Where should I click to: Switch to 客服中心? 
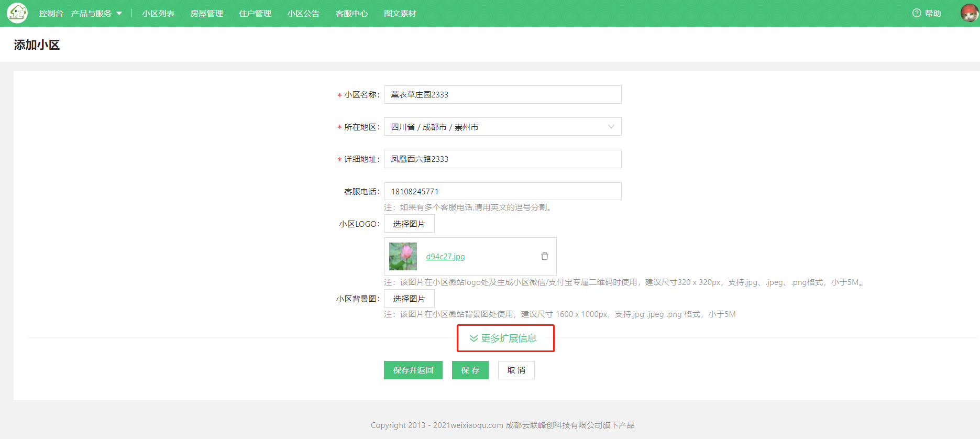click(x=351, y=13)
